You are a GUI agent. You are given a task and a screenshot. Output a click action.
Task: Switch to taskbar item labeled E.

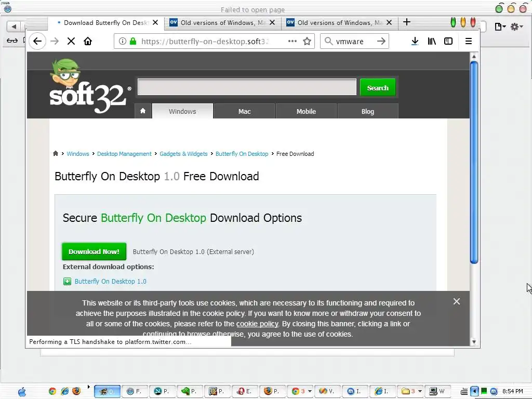click(245, 391)
